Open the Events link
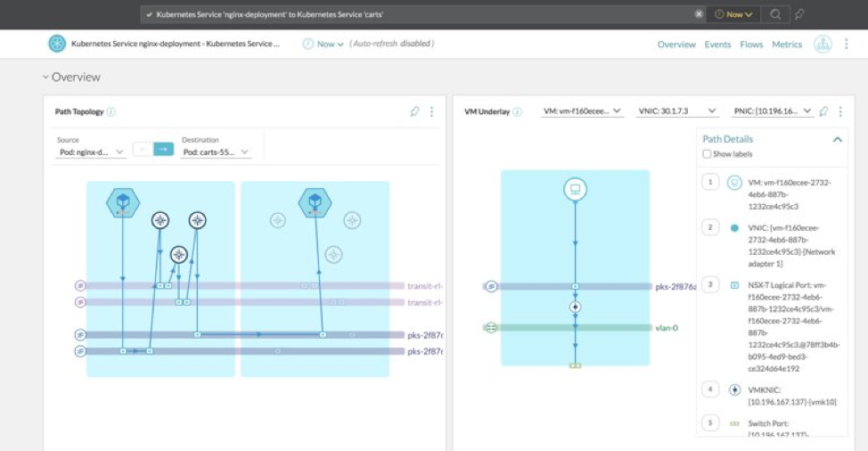 pos(717,45)
